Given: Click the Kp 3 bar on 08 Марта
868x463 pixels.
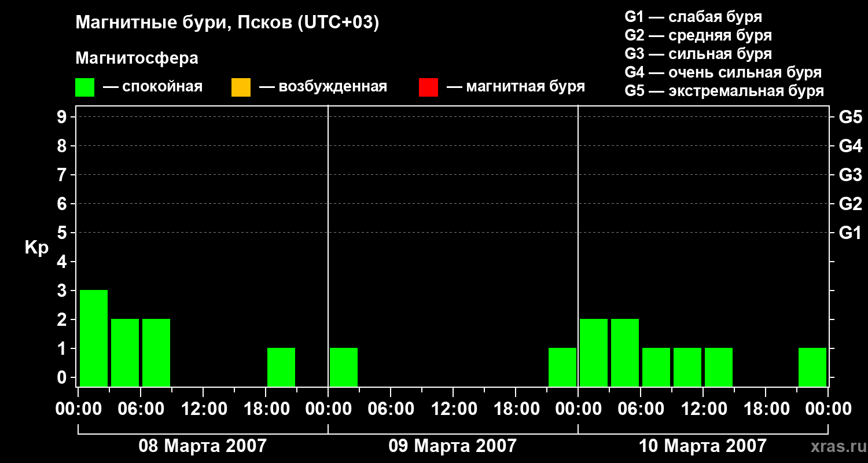Looking at the screenshot, I should point(94,338).
